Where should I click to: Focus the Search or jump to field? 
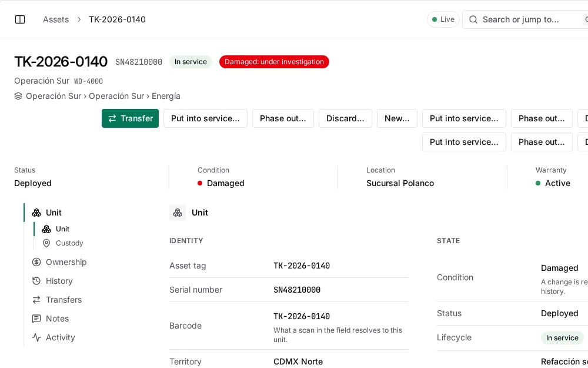[x=525, y=19]
